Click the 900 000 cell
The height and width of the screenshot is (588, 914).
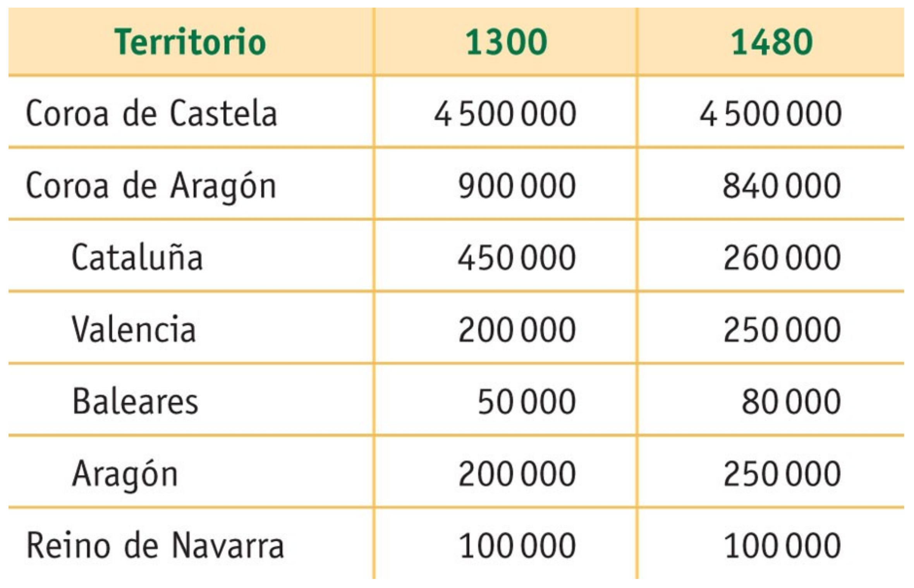click(x=517, y=186)
